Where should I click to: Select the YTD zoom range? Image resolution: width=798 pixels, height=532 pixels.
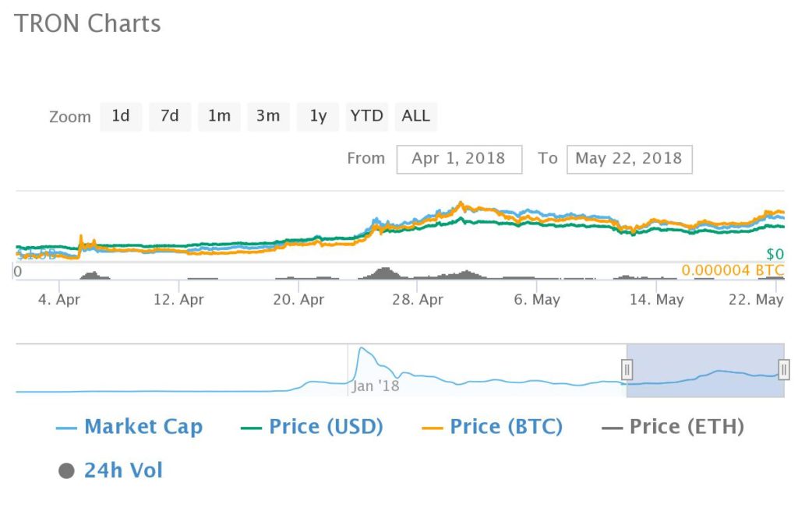click(366, 117)
